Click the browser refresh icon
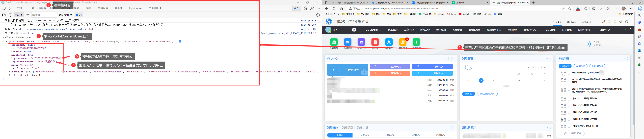644x139 pixels. click(x=334, y=9)
